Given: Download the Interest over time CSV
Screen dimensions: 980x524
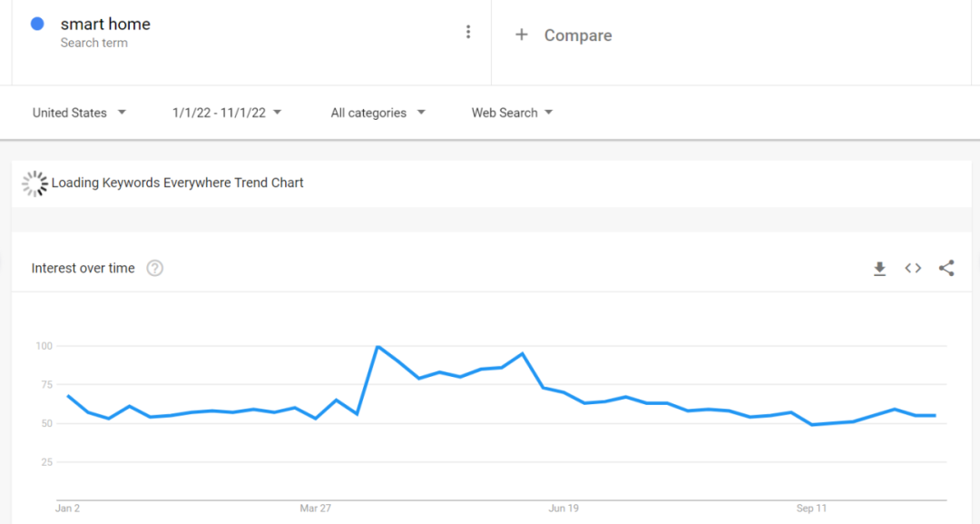Looking at the screenshot, I should (x=879, y=268).
